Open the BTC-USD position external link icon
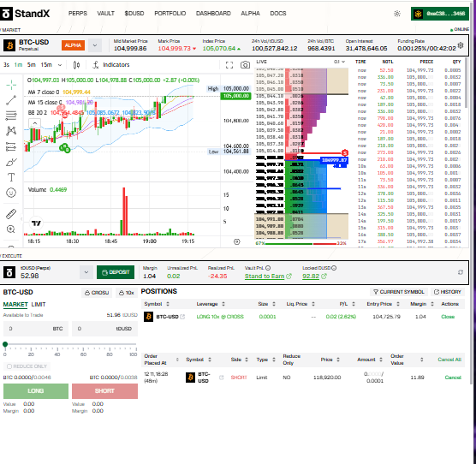 click(x=182, y=317)
